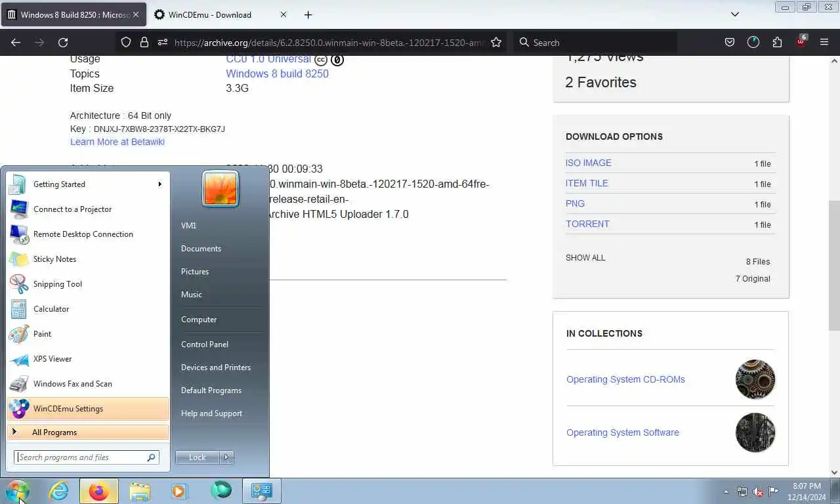This screenshot has height=504, width=840.
Task: Open Learn More at Betawiki link
Action: click(117, 142)
